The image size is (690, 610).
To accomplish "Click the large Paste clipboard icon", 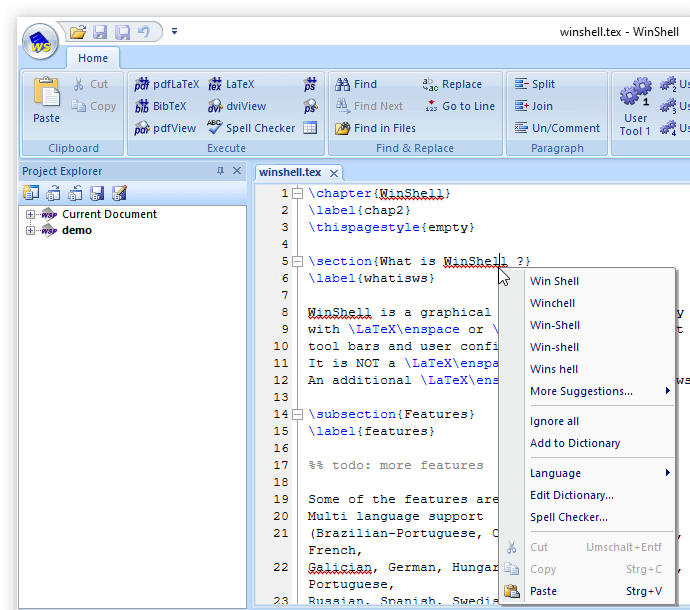I will 46,93.
